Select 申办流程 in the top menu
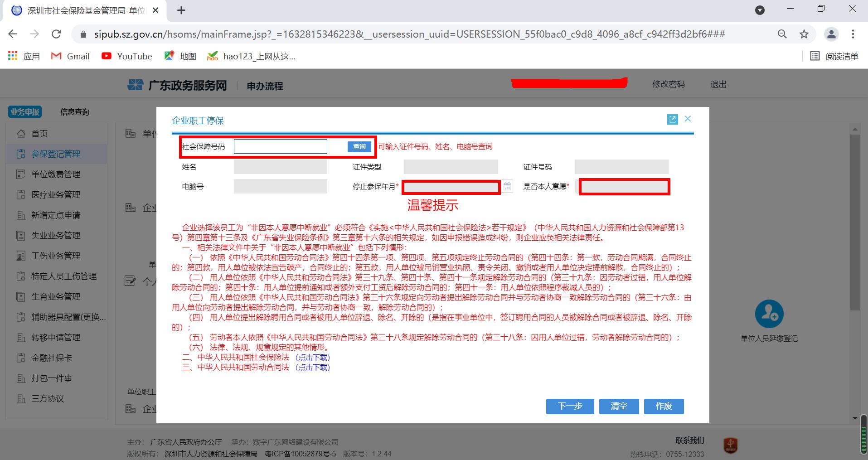This screenshot has height=460, width=868. [264, 85]
